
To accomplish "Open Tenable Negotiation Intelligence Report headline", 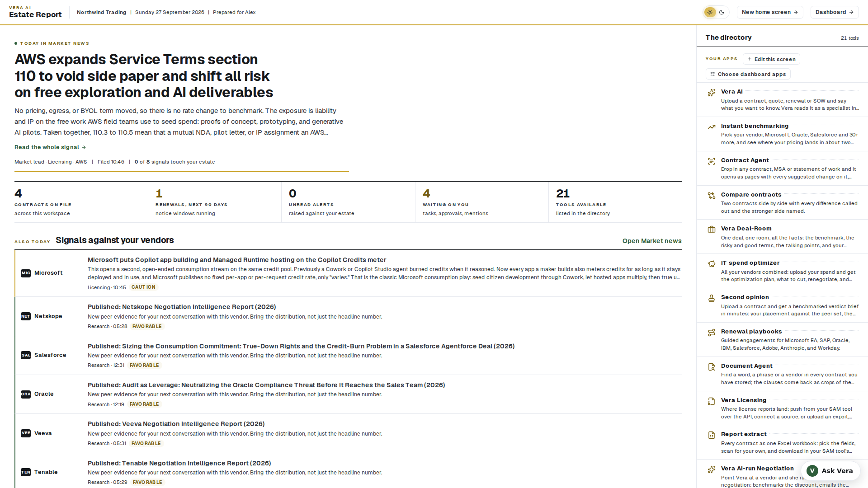I will tap(179, 463).
